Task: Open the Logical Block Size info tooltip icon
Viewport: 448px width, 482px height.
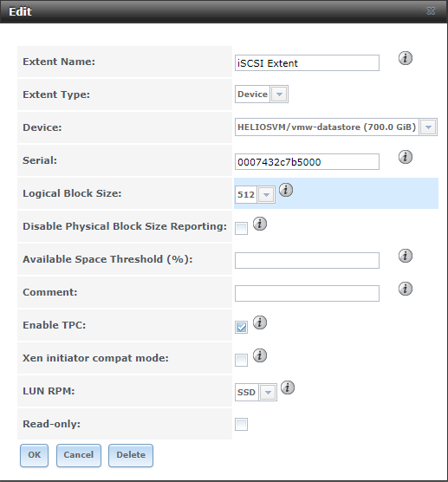Action: [x=286, y=190]
